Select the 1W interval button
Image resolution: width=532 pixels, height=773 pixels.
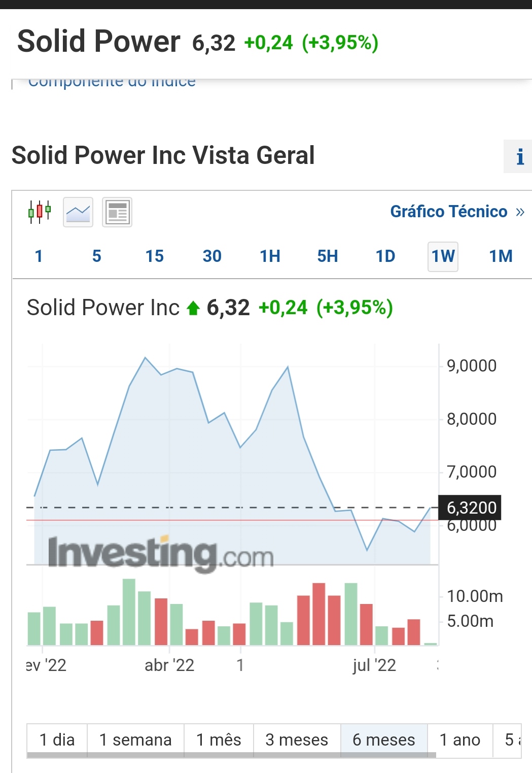pyautogui.click(x=443, y=256)
